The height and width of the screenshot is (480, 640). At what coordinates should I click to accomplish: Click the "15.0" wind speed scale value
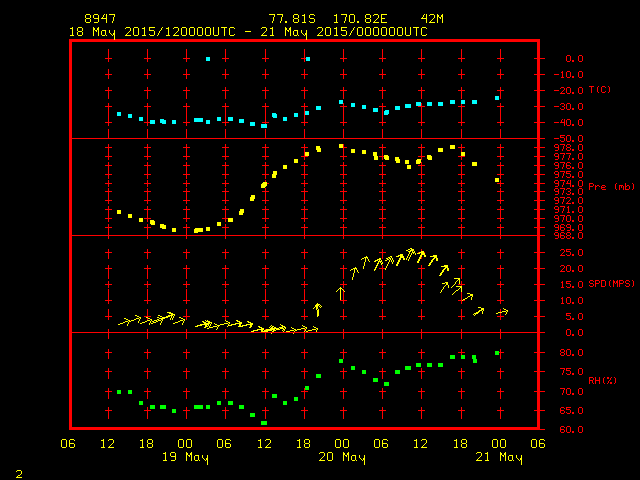pos(571,284)
